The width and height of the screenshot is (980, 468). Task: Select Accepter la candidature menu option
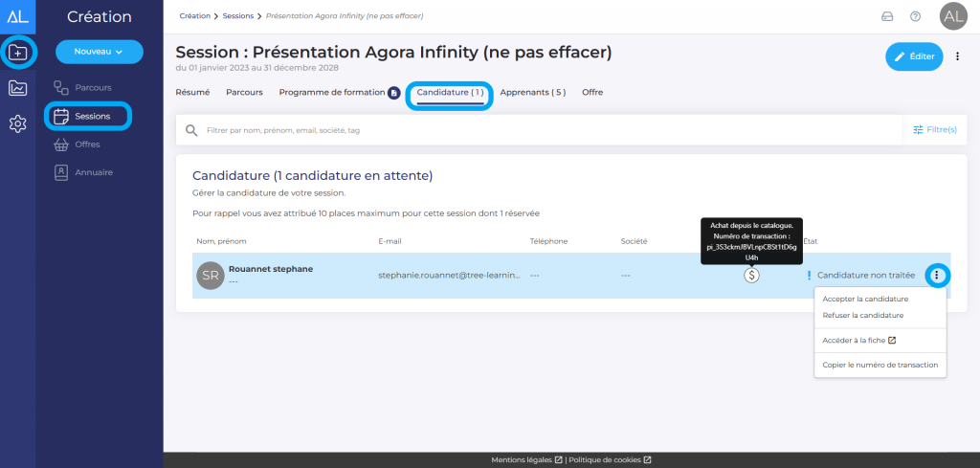[x=864, y=299]
